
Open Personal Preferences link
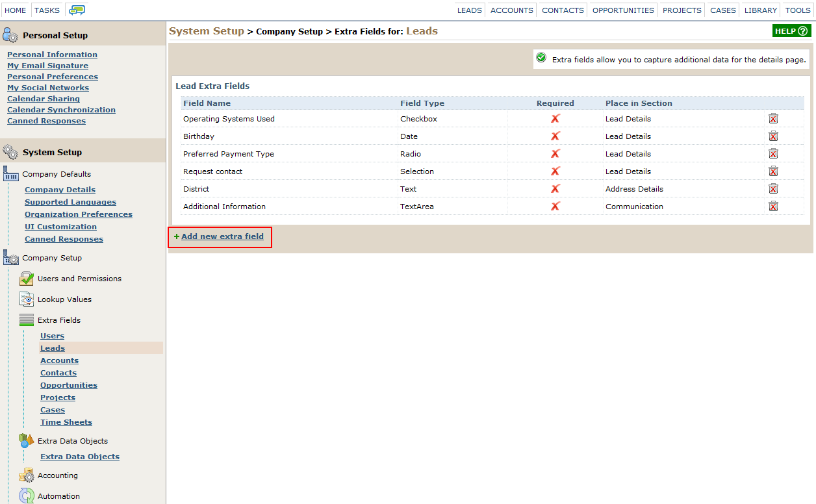tap(53, 77)
